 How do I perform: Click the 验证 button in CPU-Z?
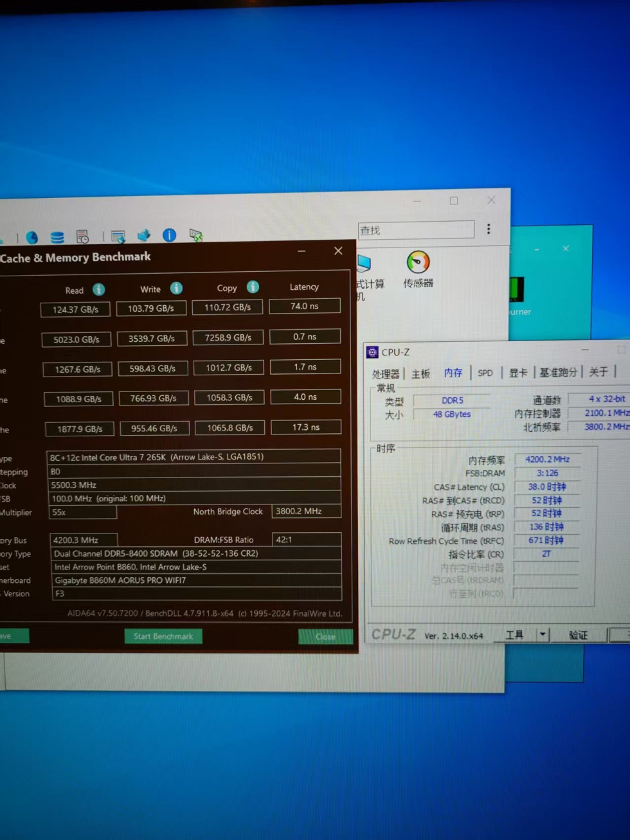tap(578, 635)
